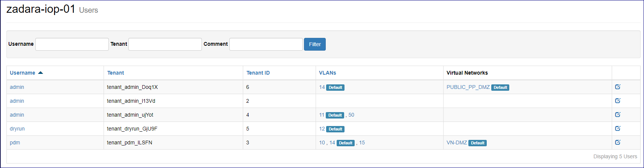The image size is (644, 168).
Task: Open the pdm username link
Action: 15,142
